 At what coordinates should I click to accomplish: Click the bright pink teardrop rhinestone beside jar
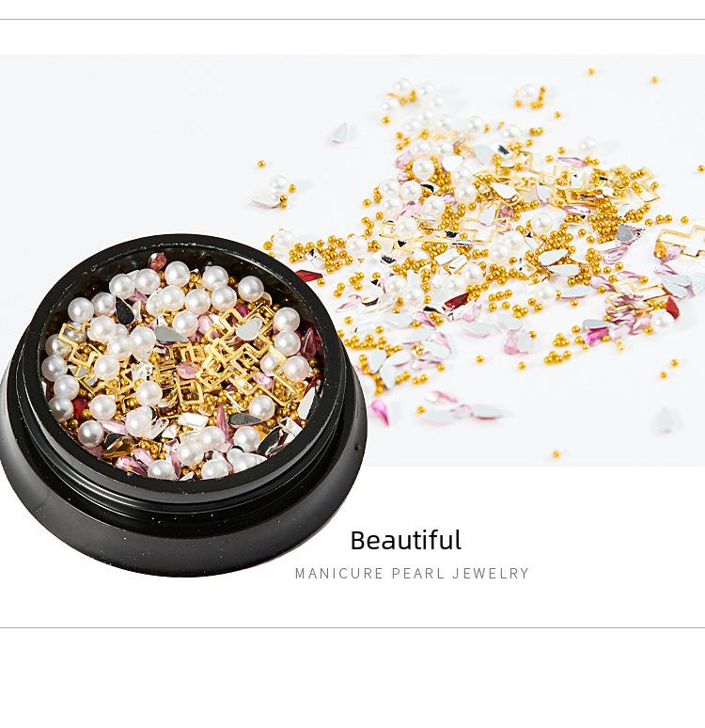(380, 412)
